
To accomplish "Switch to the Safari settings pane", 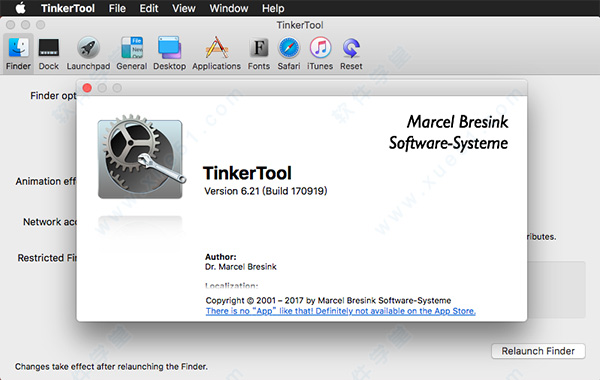I will coord(289,54).
